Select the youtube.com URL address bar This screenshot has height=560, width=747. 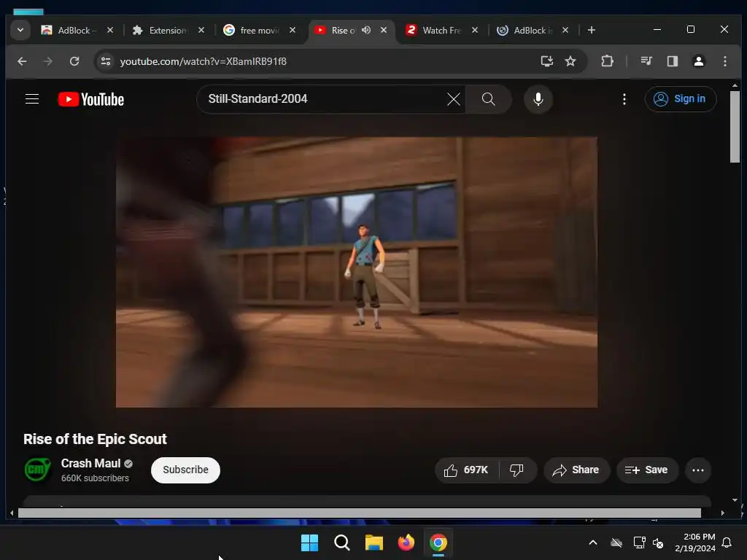click(204, 61)
